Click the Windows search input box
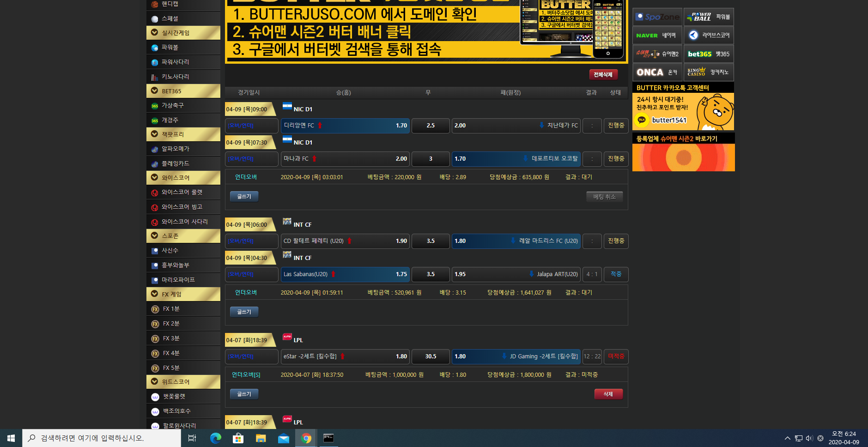Image resolution: width=868 pixels, height=447 pixels. pos(102,438)
